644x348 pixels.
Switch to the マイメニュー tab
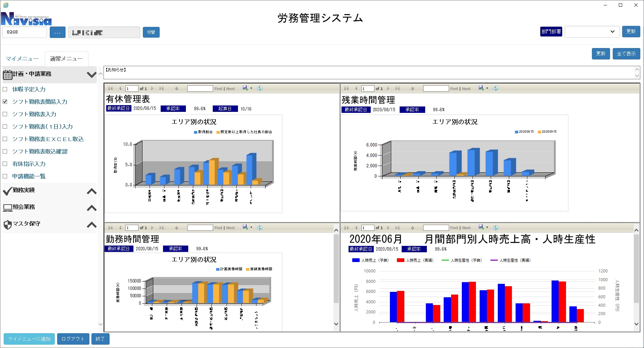tap(22, 59)
